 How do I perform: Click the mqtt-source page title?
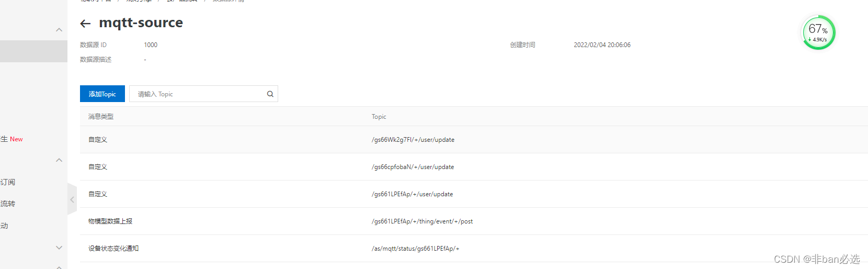(141, 23)
